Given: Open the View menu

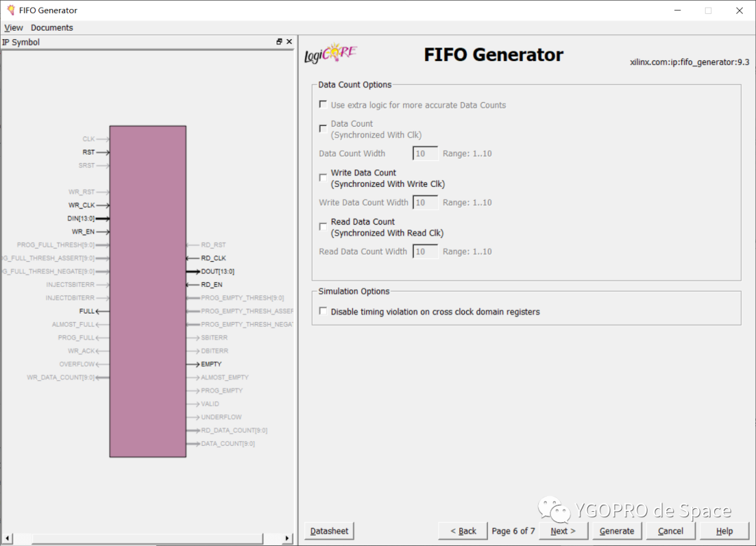Looking at the screenshot, I should [x=13, y=27].
